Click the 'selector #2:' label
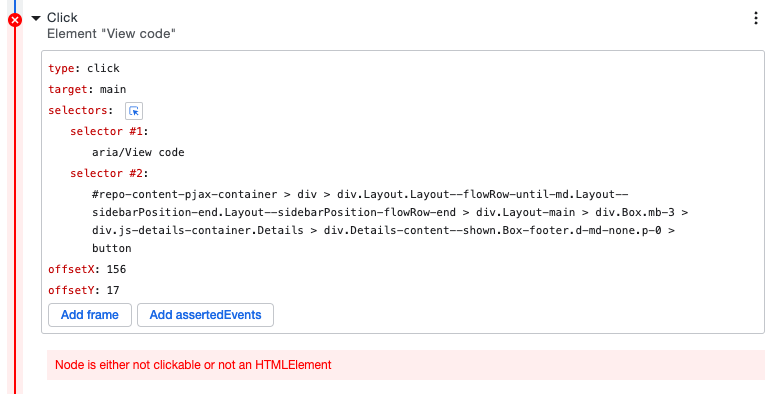The width and height of the screenshot is (772, 394). (x=109, y=173)
